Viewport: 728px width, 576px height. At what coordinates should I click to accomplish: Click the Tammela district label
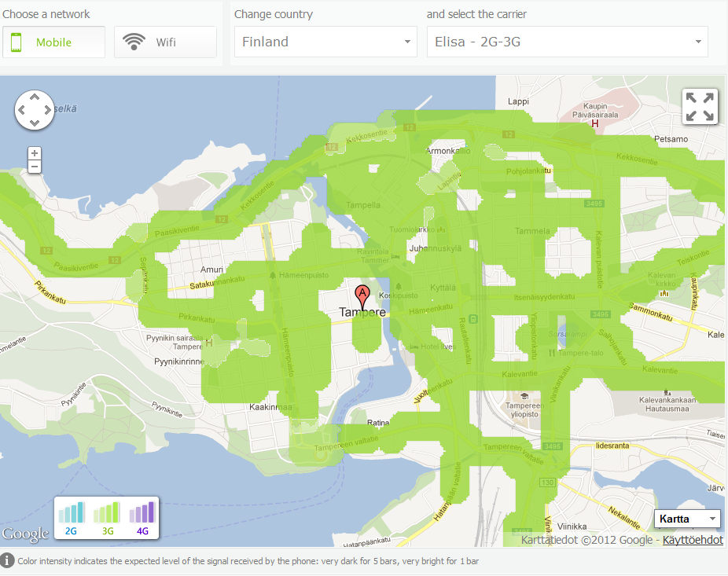click(x=532, y=231)
